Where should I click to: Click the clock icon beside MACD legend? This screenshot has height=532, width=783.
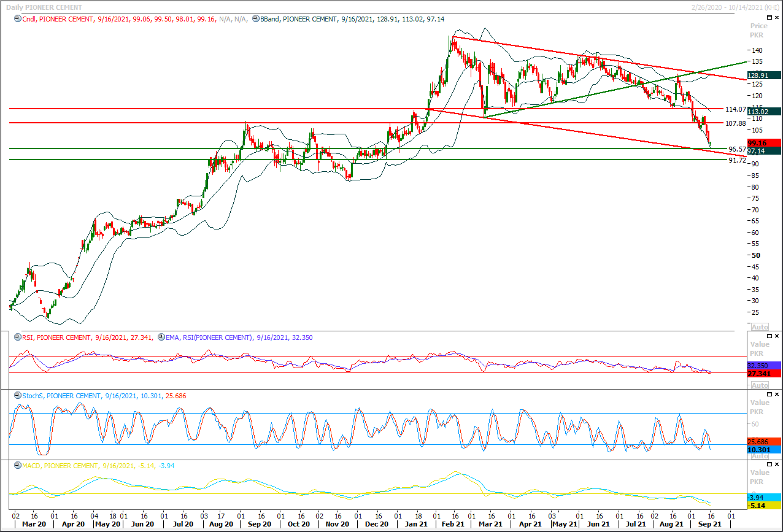(18, 466)
